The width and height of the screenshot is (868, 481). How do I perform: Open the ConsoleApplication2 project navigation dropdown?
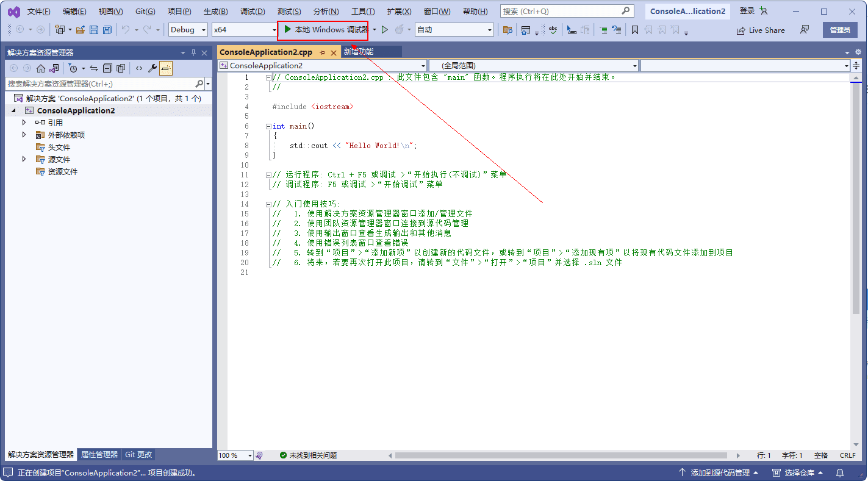click(322, 65)
